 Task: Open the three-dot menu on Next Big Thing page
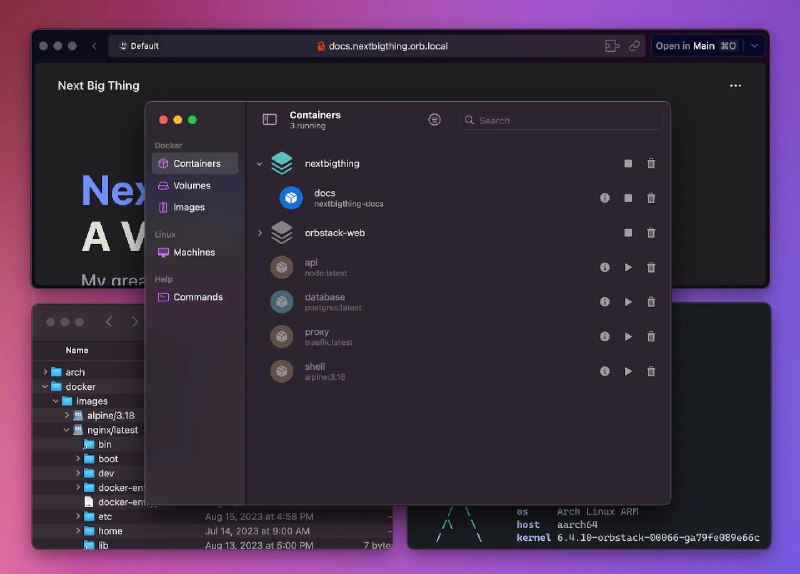pos(736,86)
